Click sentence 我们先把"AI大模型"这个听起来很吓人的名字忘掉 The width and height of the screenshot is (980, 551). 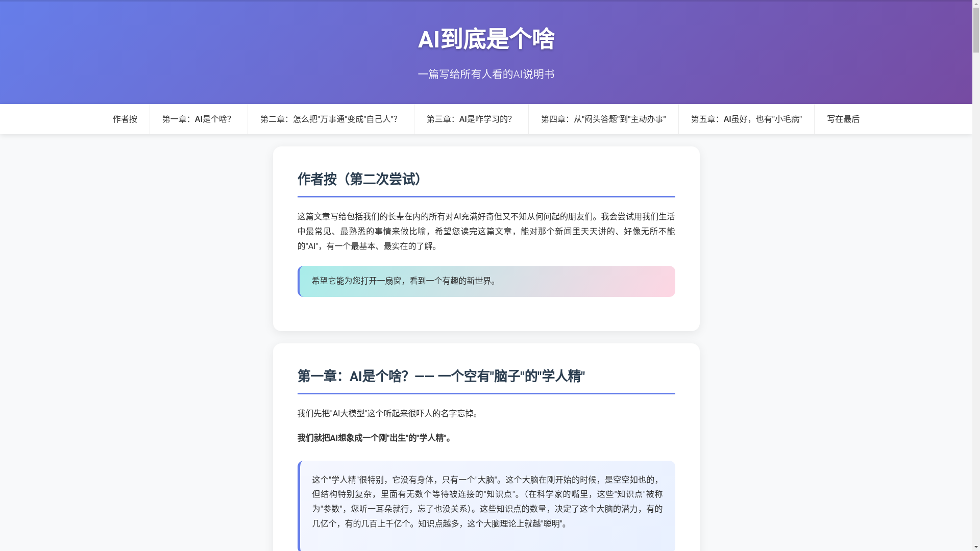pos(388,413)
